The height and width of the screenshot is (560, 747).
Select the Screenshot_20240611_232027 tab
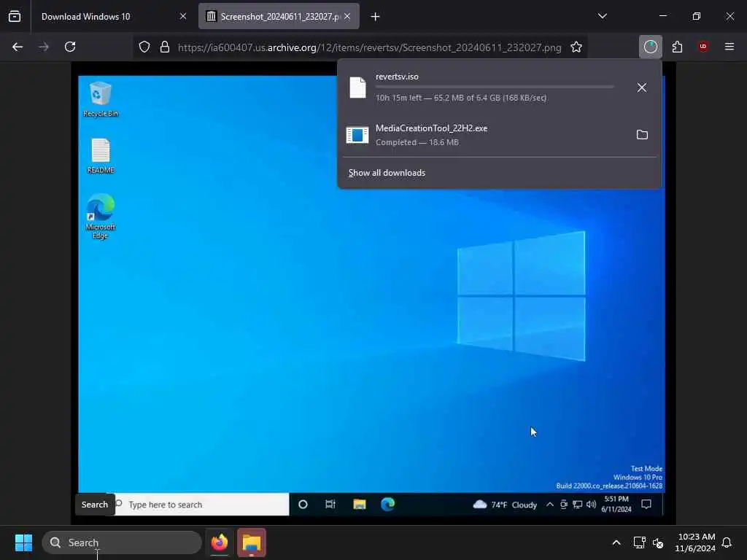(279, 17)
